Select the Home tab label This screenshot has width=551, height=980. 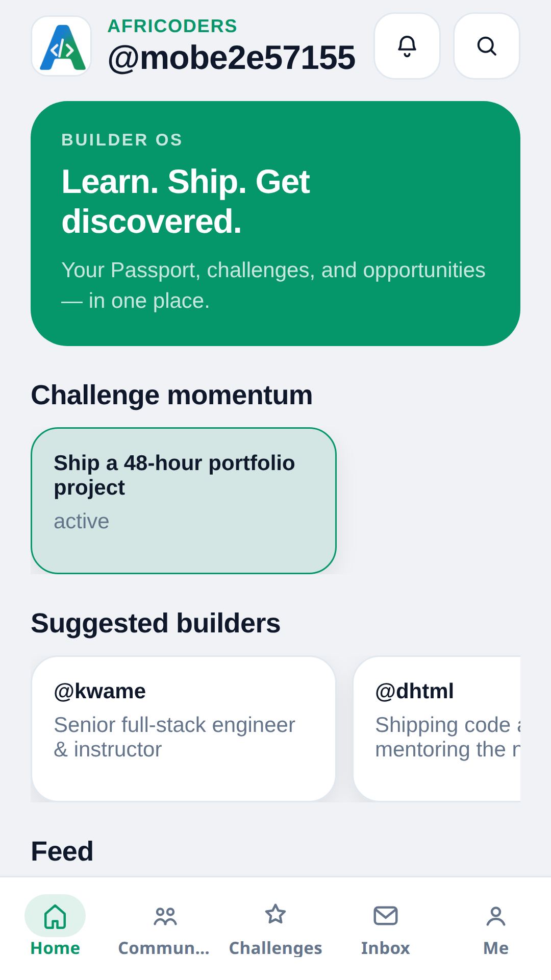55,948
